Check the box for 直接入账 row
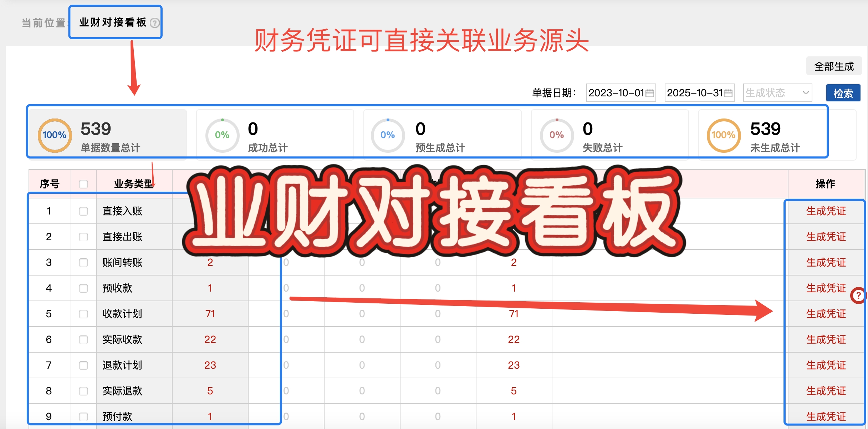 (83, 211)
